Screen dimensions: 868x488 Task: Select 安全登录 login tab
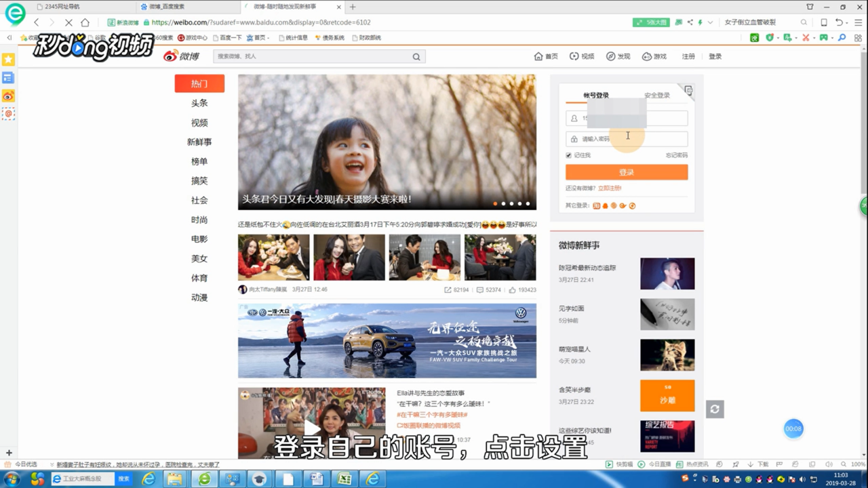(657, 96)
